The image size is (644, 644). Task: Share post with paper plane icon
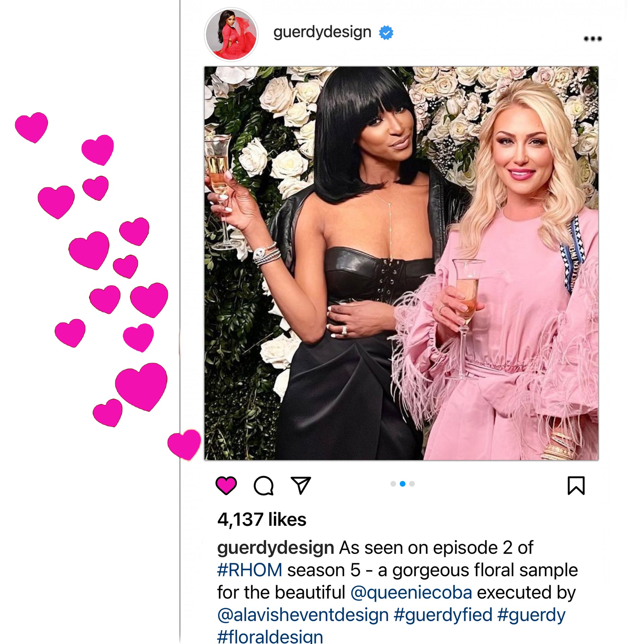[x=301, y=485]
